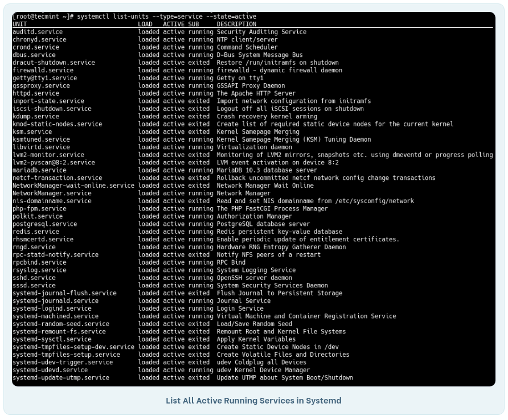Click netcf-transaction.service unit name
The image size is (508, 420).
coord(58,178)
